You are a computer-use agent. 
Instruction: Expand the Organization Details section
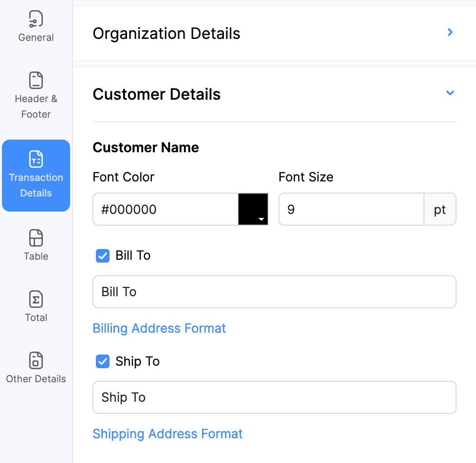(x=450, y=32)
